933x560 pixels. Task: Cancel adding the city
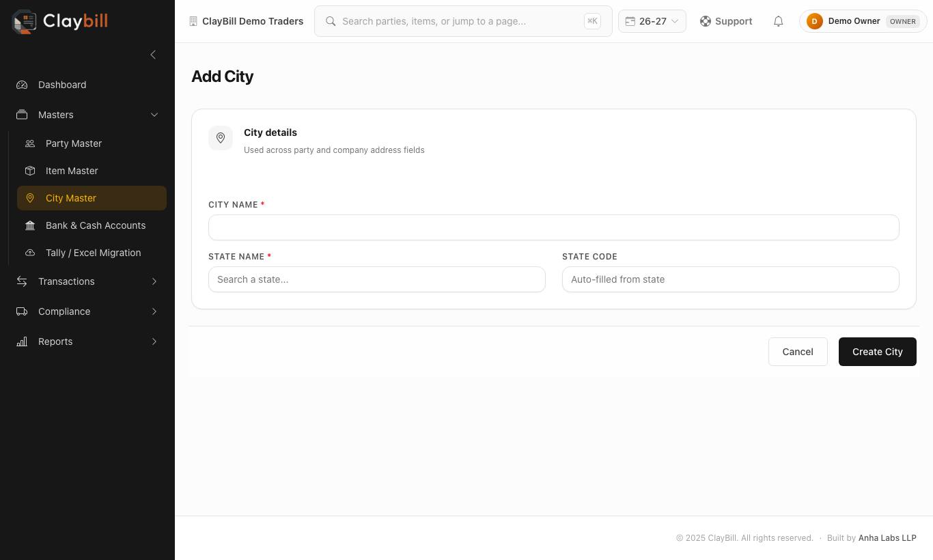click(798, 352)
